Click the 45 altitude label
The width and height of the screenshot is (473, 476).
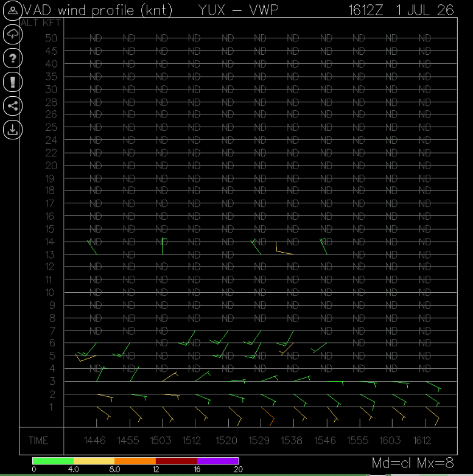[x=51, y=51]
